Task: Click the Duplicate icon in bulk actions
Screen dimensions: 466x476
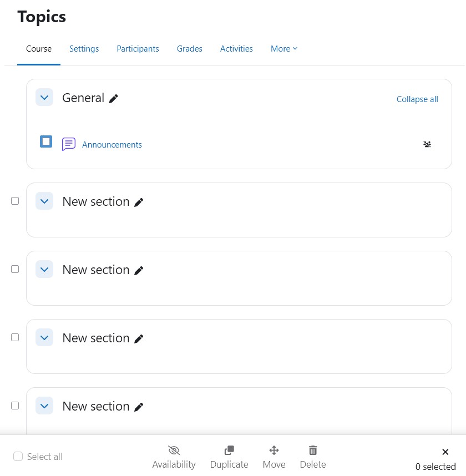Action: tap(229, 450)
